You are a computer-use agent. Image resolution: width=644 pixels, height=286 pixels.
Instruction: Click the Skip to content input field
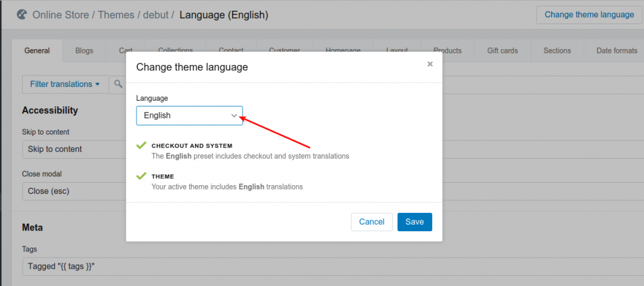[333, 149]
